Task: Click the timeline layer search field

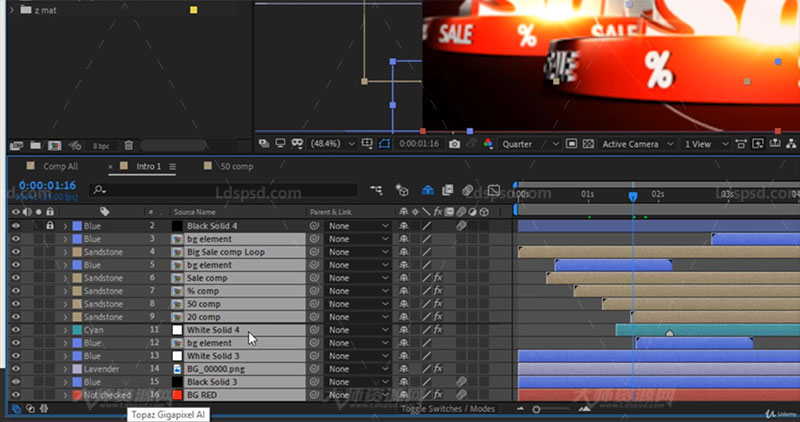Action: pyautogui.click(x=223, y=190)
